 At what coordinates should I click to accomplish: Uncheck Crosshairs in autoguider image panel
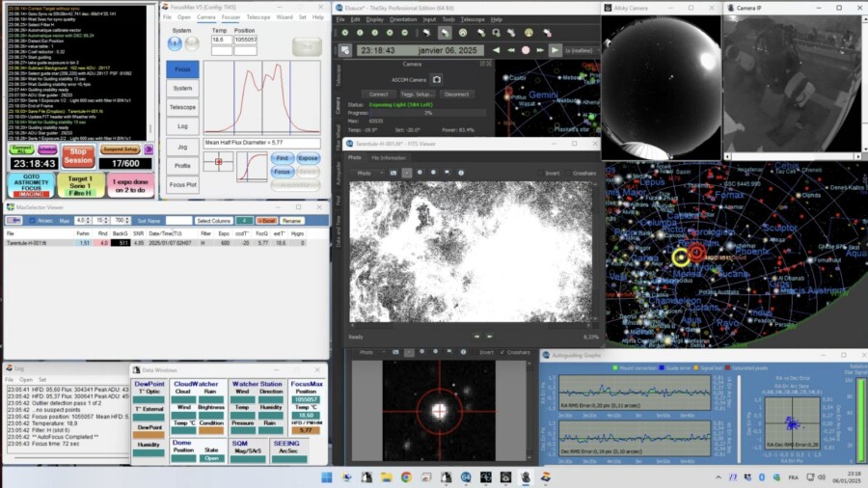click(x=502, y=352)
